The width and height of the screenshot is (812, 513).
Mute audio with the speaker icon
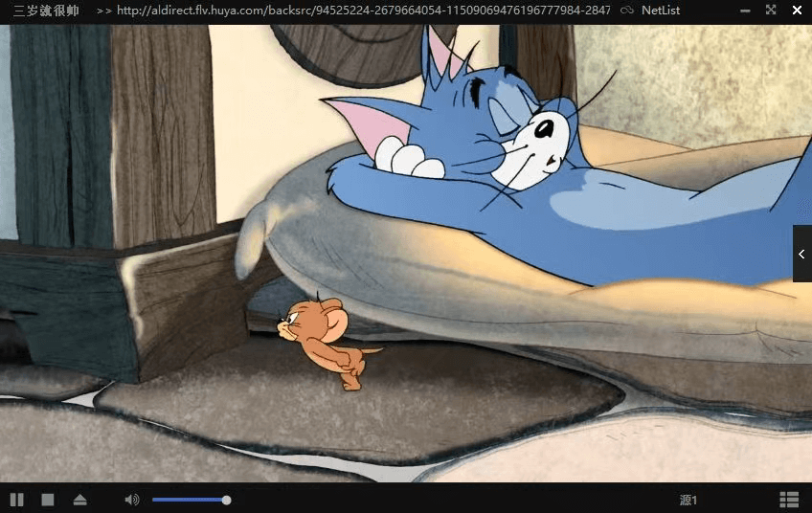point(132,500)
